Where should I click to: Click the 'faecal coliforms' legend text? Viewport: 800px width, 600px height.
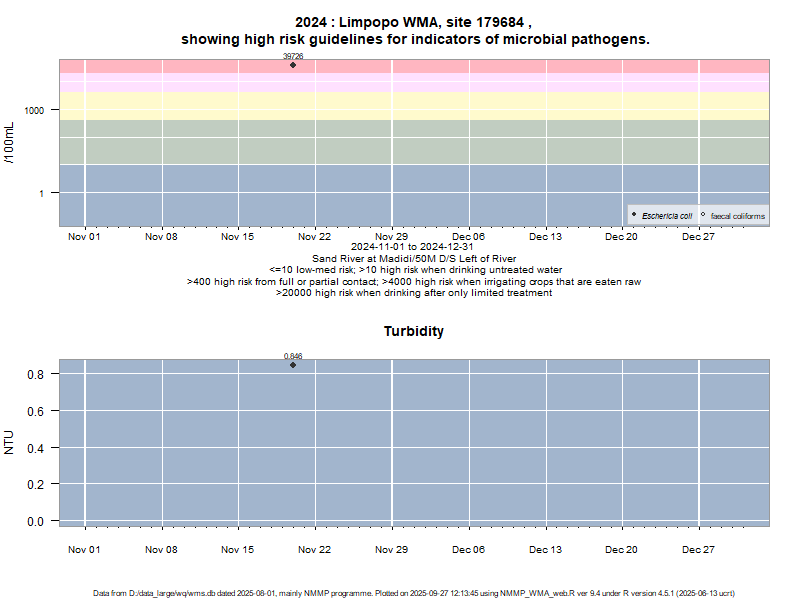(737, 216)
